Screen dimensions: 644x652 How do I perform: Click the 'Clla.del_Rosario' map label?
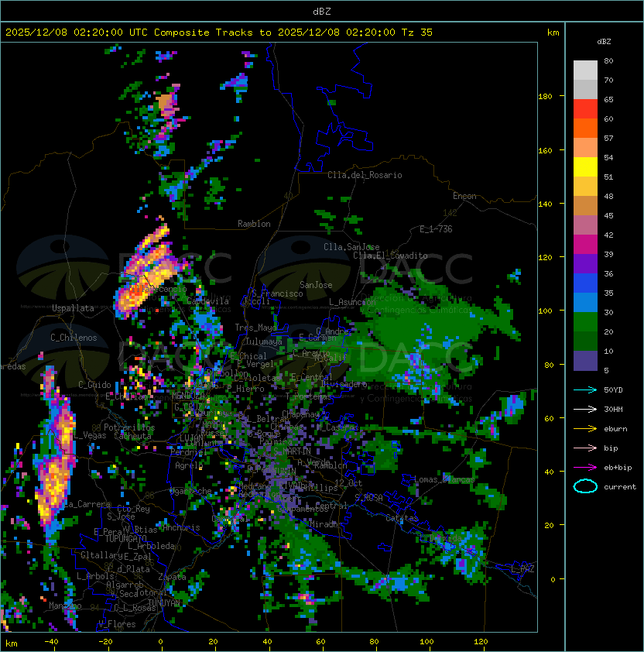point(365,175)
